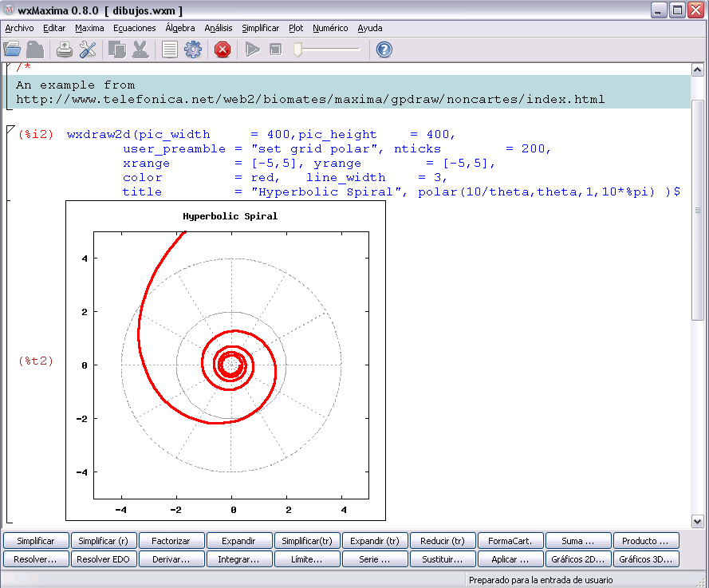
Task: Click the telefonica.net URL comment text
Action: point(310,99)
